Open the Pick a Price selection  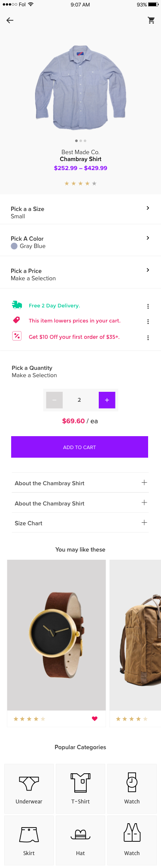click(x=80, y=274)
